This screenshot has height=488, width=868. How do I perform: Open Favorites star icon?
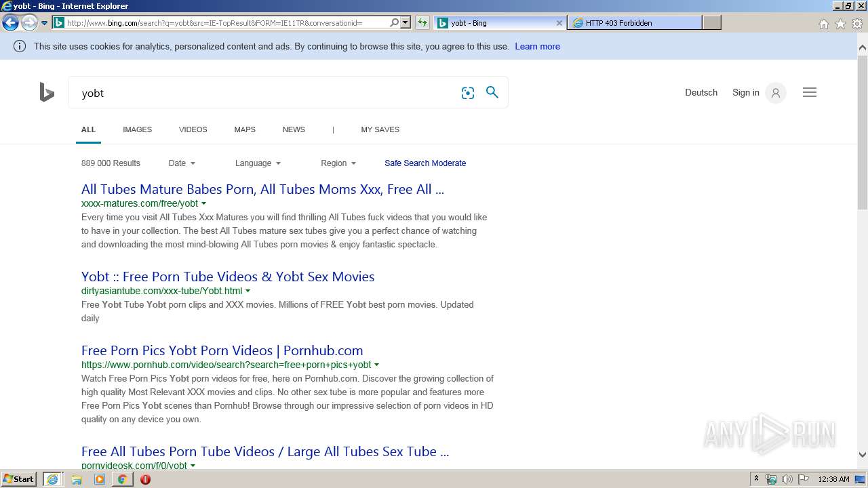point(840,24)
